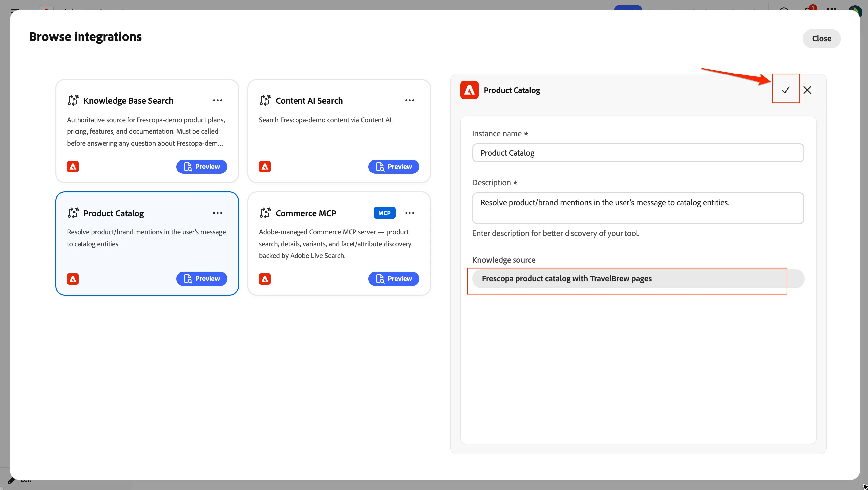Open more options for Knowledge Base Search
868x490 pixels.
218,100
